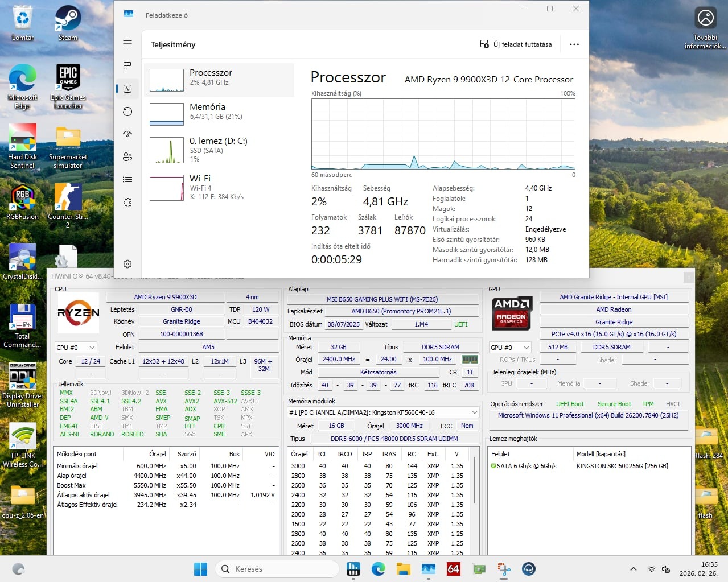
Task: Click the Átlagos aktív órajel row
Action: (x=166, y=495)
